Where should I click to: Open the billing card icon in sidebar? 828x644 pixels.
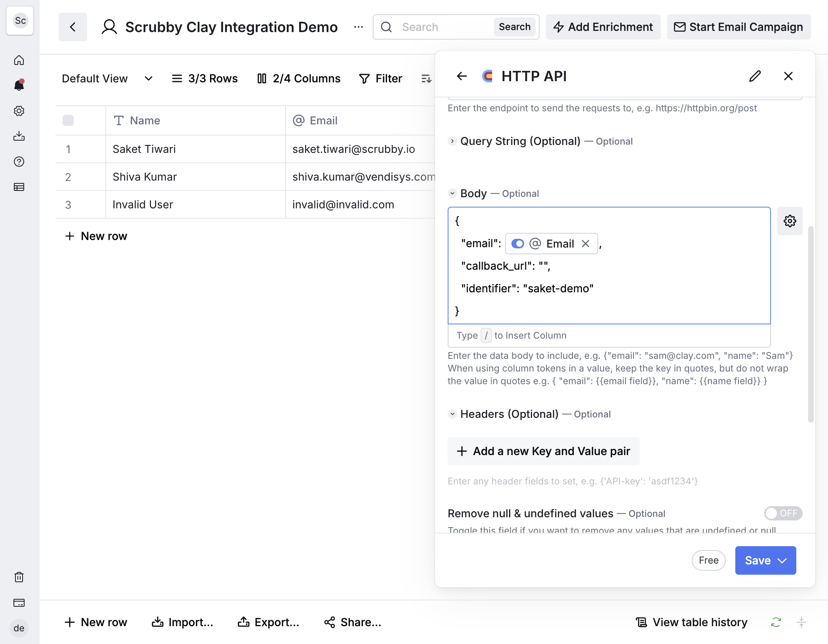pyautogui.click(x=19, y=603)
